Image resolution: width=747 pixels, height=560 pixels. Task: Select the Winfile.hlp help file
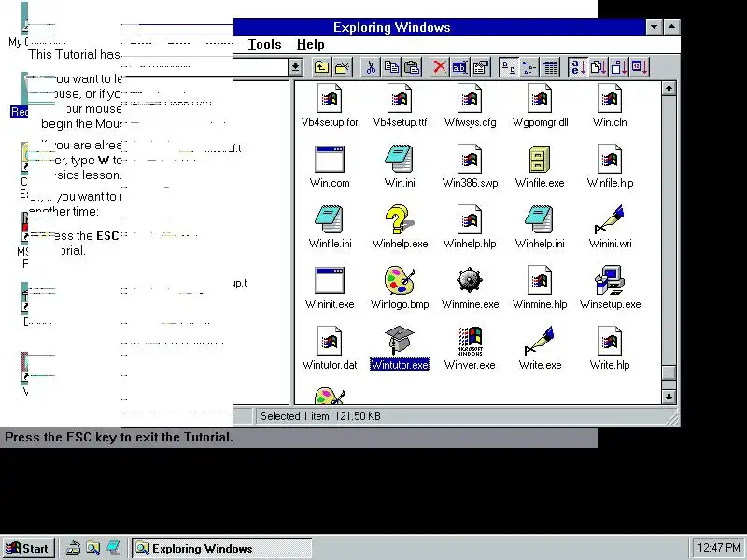[610, 167]
